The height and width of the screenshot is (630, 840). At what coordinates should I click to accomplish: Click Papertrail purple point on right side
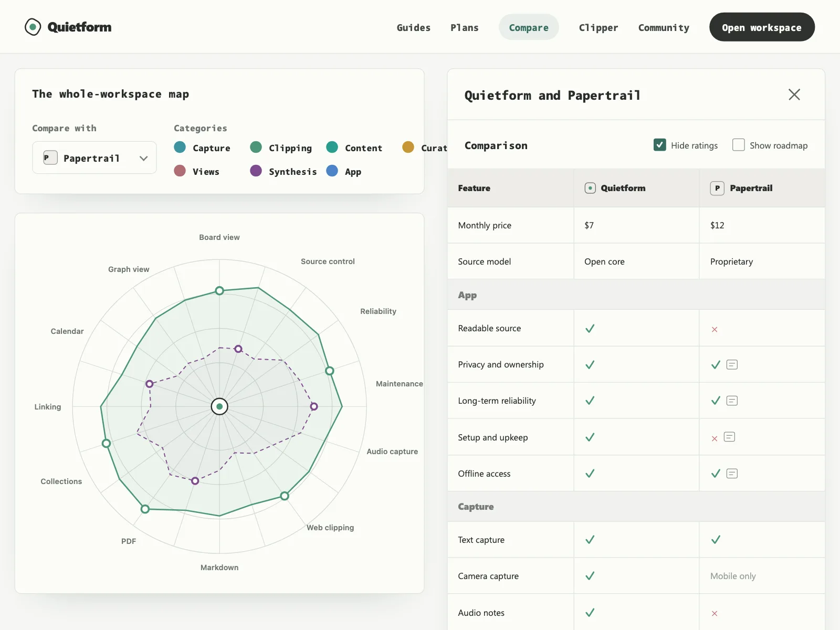[x=314, y=406]
